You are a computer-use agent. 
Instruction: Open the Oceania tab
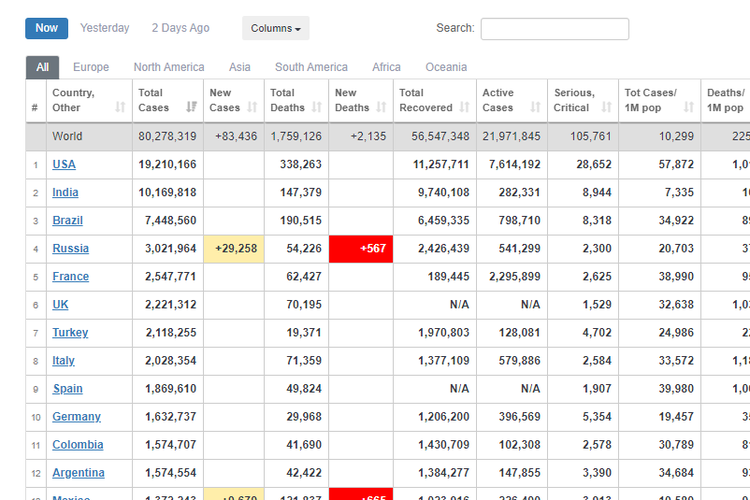[x=446, y=67]
